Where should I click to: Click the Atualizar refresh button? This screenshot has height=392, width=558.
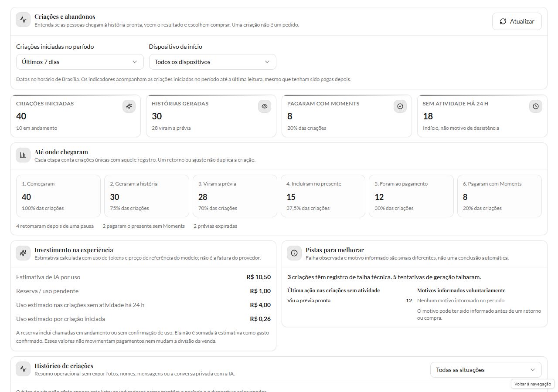pyautogui.click(x=517, y=21)
